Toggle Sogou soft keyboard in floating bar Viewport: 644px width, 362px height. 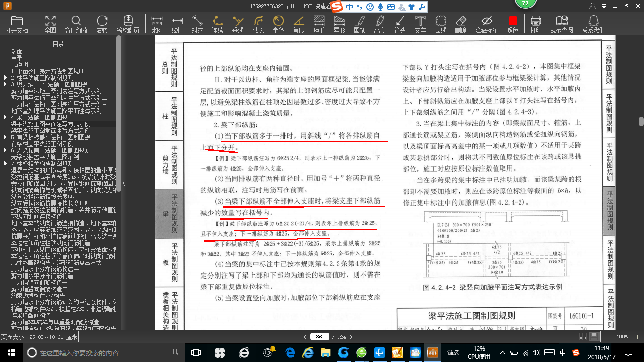pyautogui.click(x=391, y=7)
